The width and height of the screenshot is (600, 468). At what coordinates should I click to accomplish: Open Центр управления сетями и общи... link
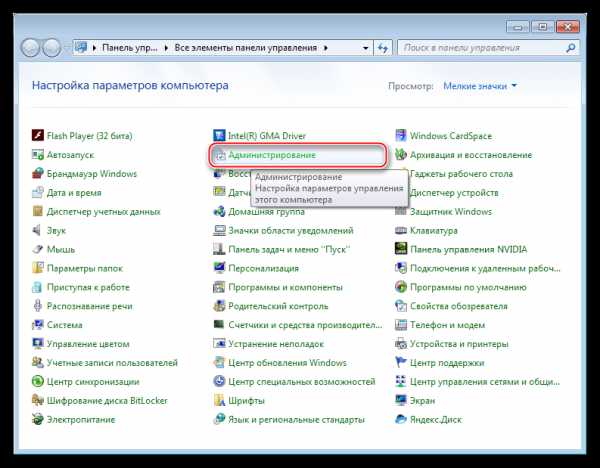(x=485, y=382)
